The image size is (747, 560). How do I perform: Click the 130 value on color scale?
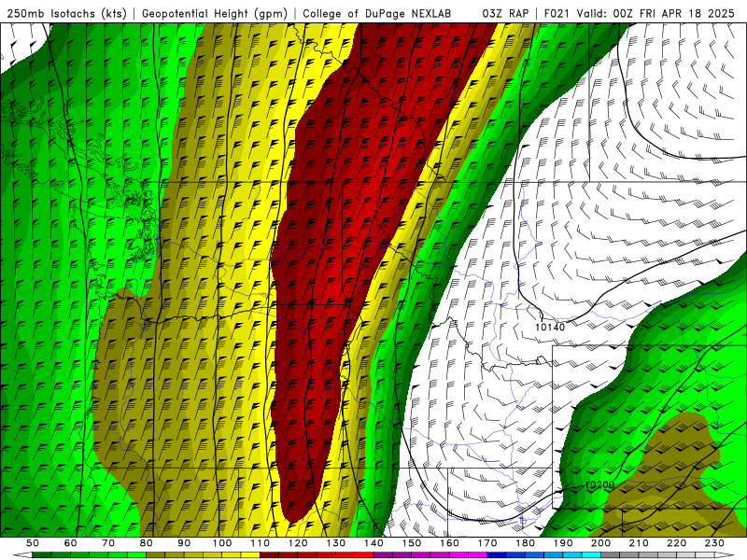[x=336, y=543]
